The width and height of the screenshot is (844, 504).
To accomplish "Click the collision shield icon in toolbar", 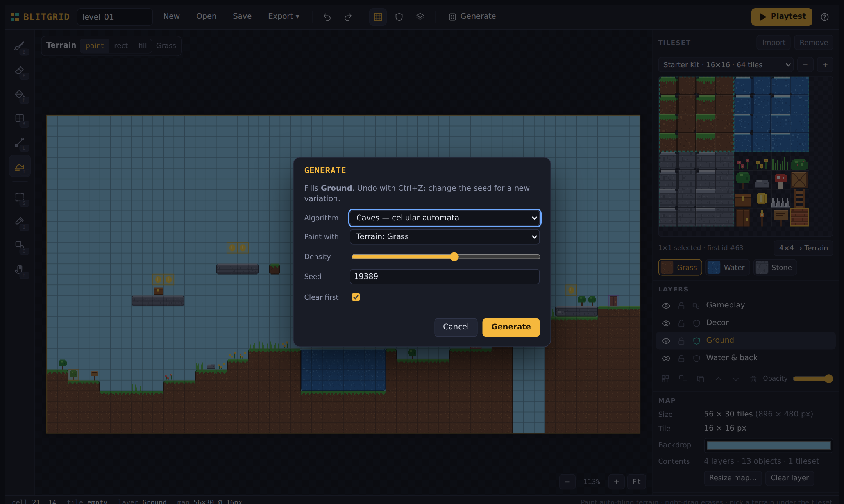I will (x=399, y=17).
